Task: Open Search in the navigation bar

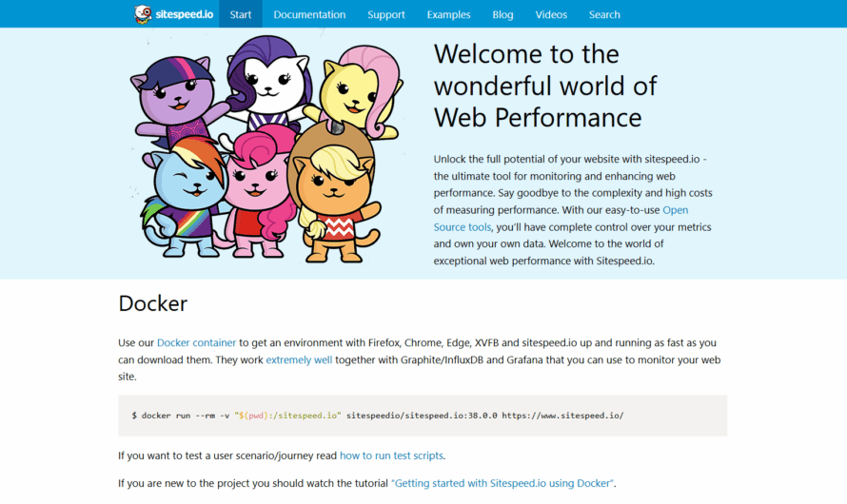Action: (604, 14)
